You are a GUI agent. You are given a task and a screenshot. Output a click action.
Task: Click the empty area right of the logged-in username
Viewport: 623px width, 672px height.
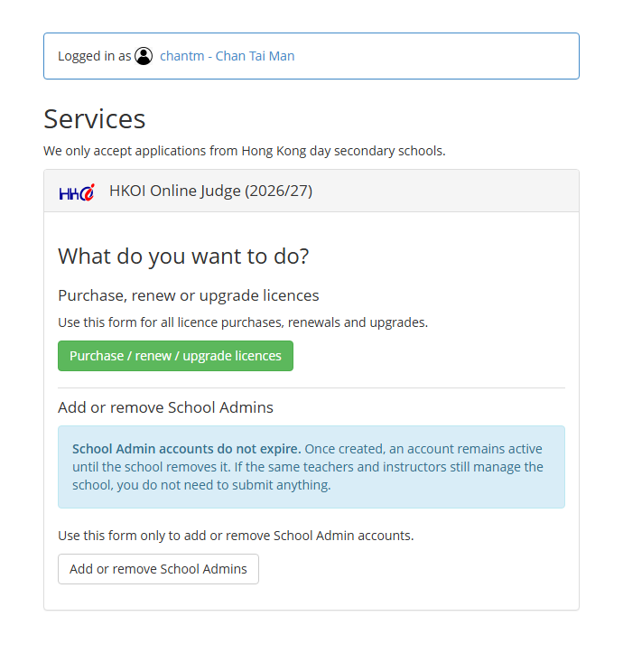pos(435,56)
